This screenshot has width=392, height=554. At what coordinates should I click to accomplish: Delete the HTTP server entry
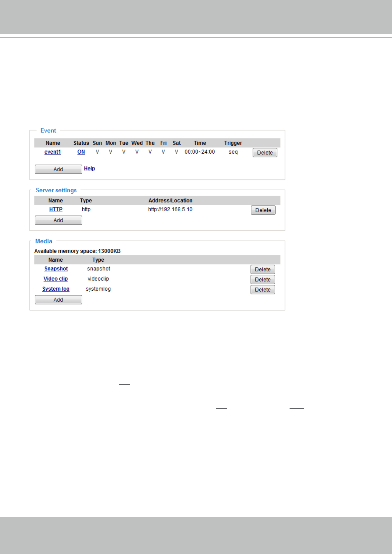click(x=263, y=210)
